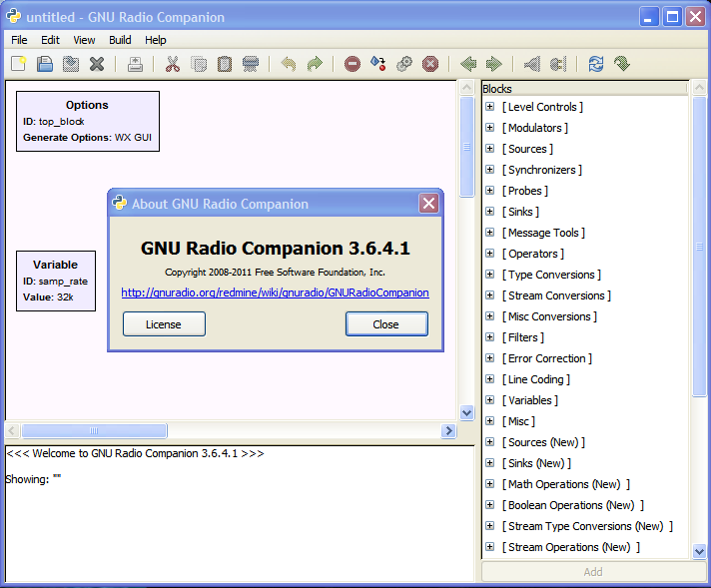Image resolution: width=711 pixels, height=588 pixels.
Task: Click the printer screen capture toolbar icon
Action: click(x=135, y=64)
